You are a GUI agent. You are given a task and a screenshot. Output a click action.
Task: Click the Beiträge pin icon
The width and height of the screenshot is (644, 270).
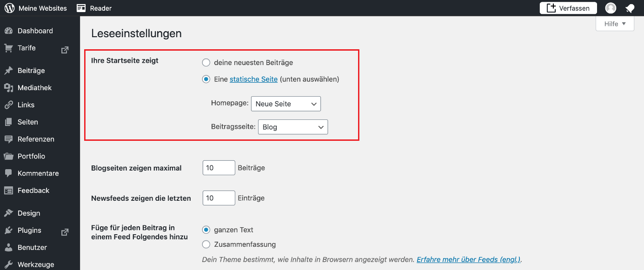pyautogui.click(x=8, y=71)
